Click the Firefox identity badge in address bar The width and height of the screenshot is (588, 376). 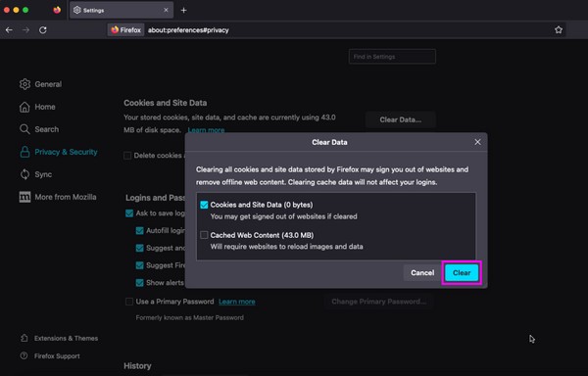(x=126, y=30)
